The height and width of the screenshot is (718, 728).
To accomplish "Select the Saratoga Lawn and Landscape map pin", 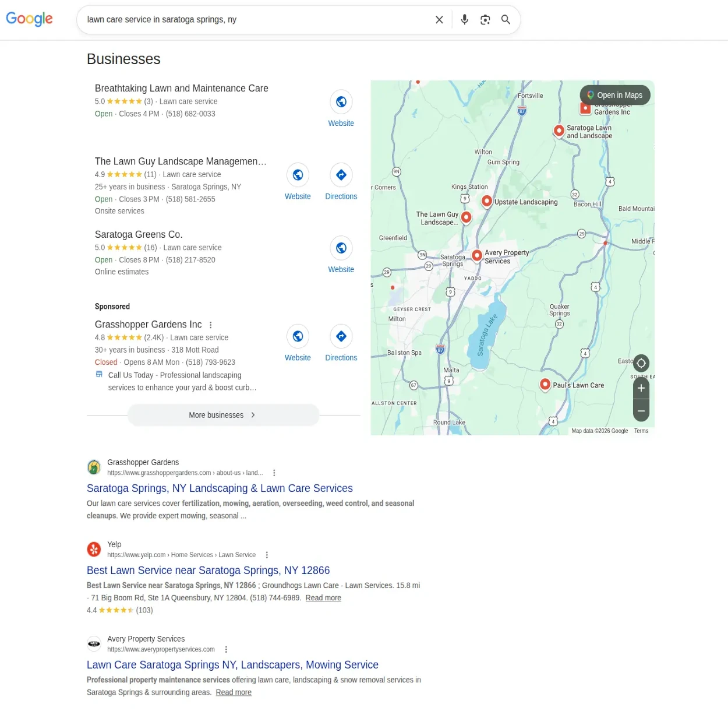I will (559, 131).
